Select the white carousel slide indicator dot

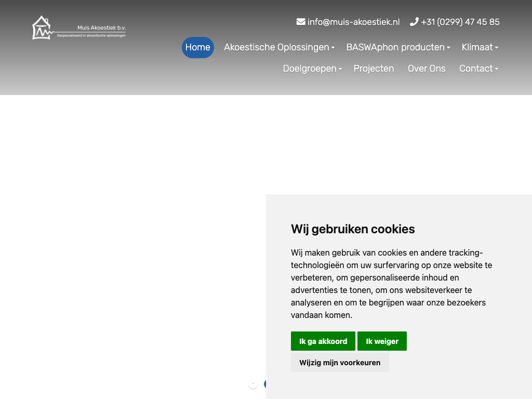coord(253,384)
